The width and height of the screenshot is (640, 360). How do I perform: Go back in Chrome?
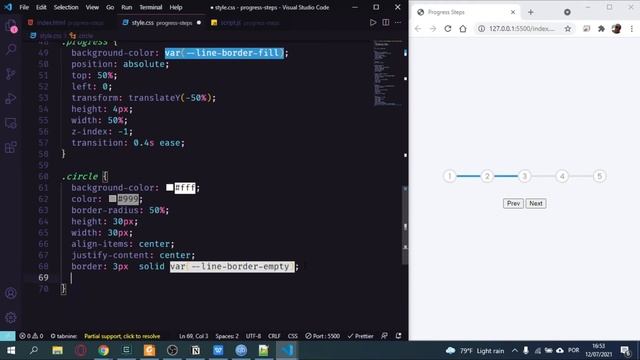(418, 29)
